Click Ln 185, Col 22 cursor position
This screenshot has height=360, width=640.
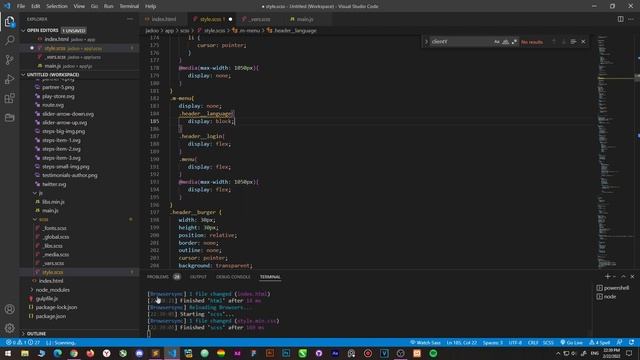461,342
